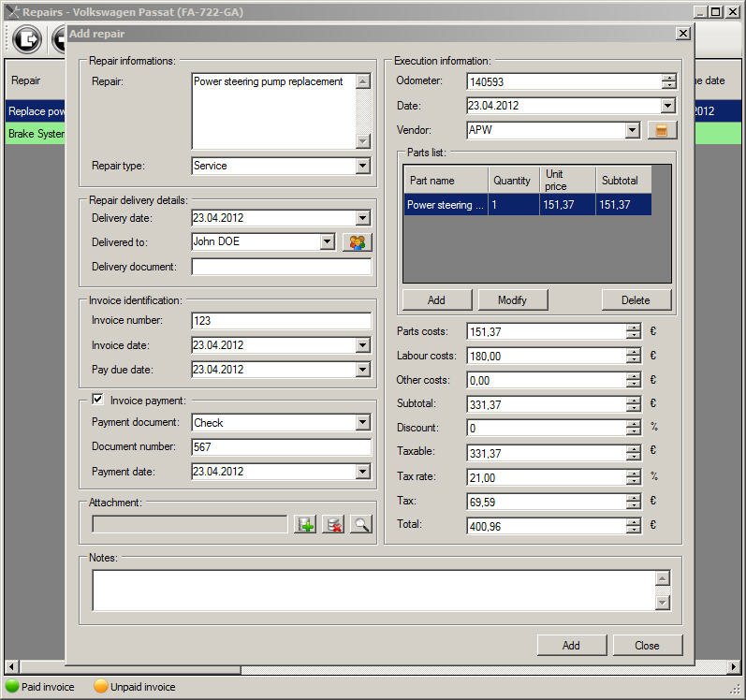Click the Invoice number input field
The image size is (746, 700).
point(281,321)
